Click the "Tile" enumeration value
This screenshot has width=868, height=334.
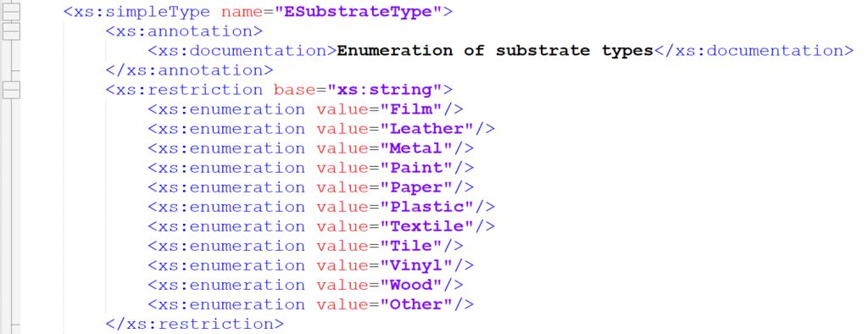pyautogui.click(x=410, y=246)
